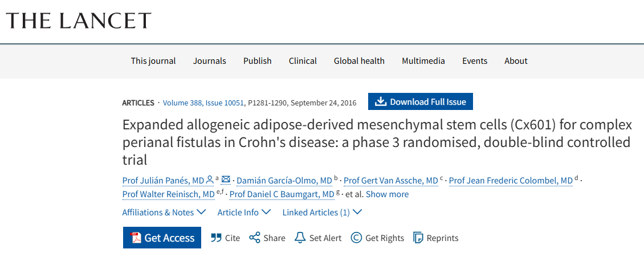This screenshot has height=253, width=644.
Task: Go to The Lancet home logo
Action: click(x=79, y=21)
